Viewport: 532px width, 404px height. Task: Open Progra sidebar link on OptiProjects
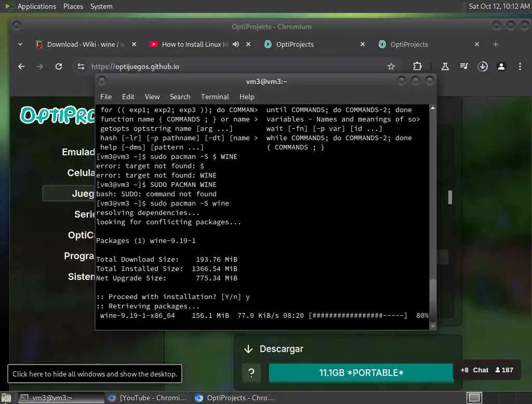[x=79, y=256]
